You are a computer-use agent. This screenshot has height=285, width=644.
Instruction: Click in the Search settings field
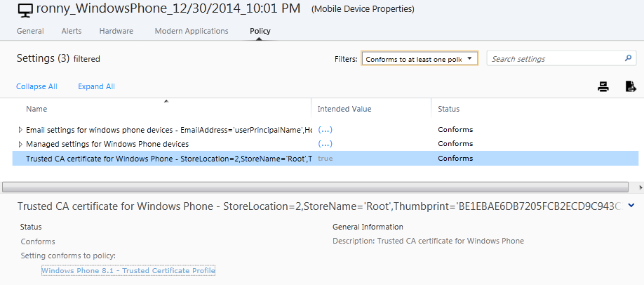point(554,59)
